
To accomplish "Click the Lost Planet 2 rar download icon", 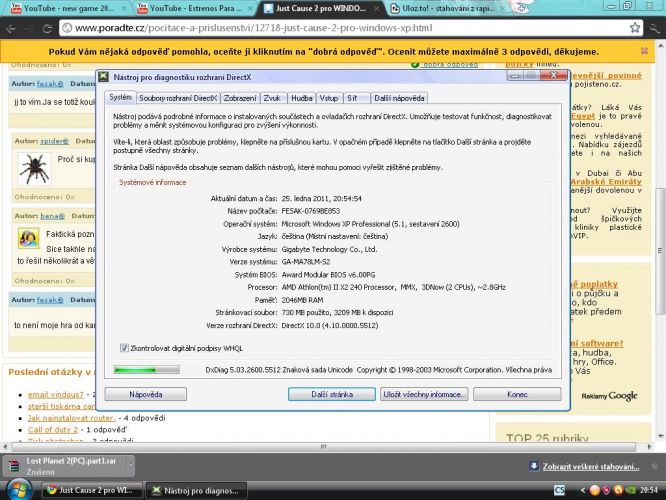I will [x=14, y=466].
